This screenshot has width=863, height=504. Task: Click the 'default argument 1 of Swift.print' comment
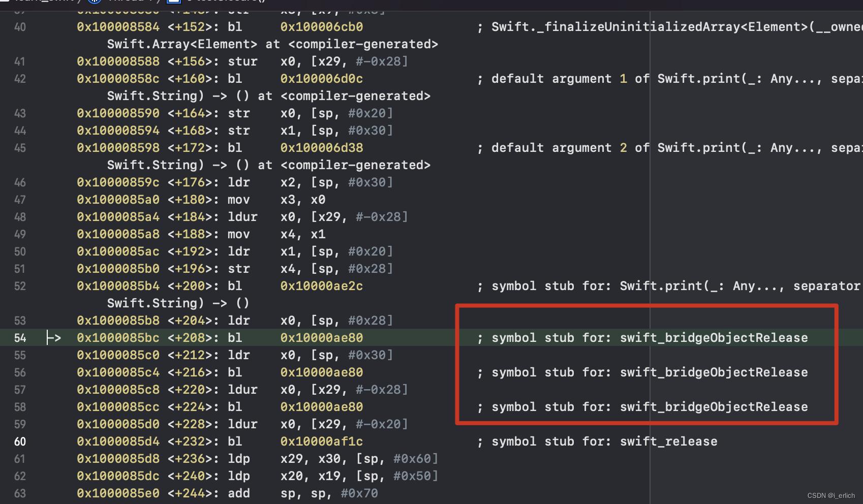click(670, 79)
